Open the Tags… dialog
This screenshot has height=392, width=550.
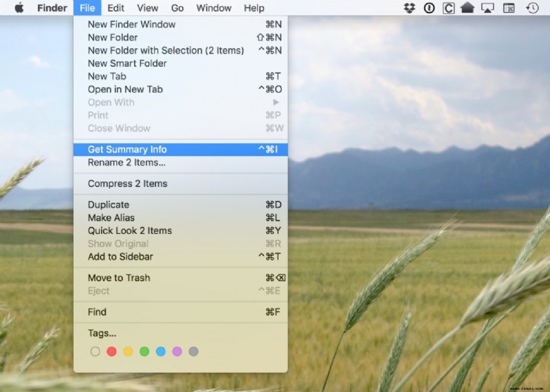(181, 333)
